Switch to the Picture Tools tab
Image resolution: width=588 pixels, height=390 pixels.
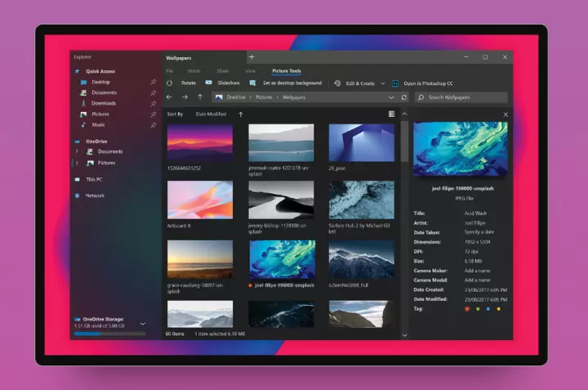click(287, 71)
